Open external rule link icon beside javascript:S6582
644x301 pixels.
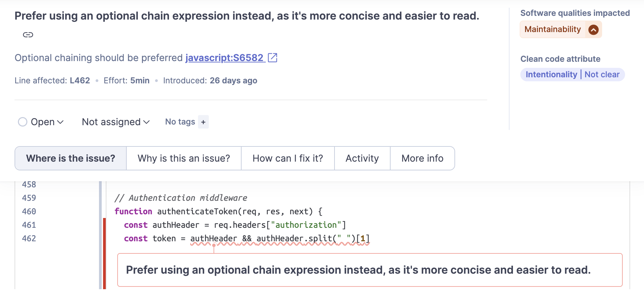click(272, 58)
